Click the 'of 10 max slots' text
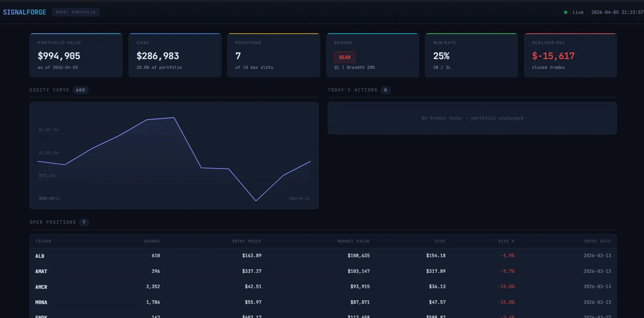644x318 pixels. pyautogui.click(x=254, y=67)
